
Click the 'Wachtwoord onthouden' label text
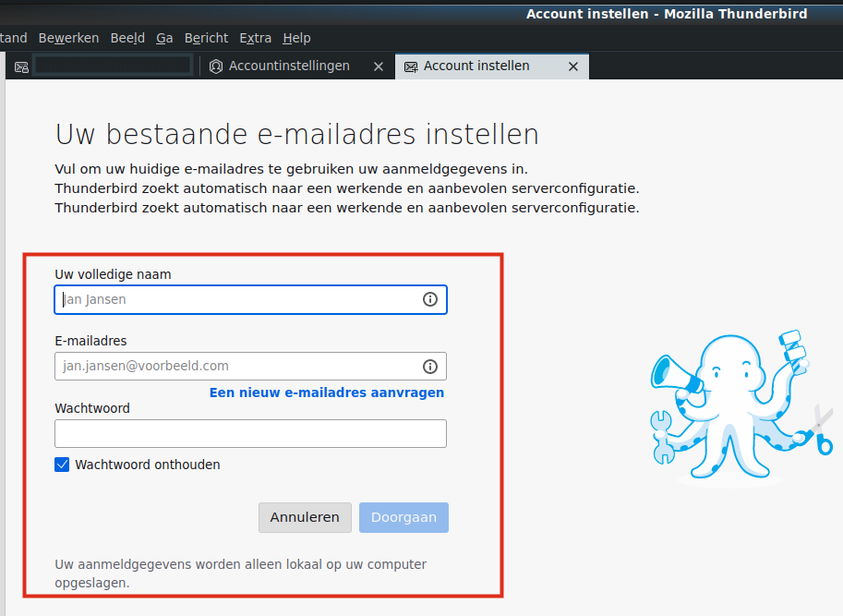click(x=148, y=465)
